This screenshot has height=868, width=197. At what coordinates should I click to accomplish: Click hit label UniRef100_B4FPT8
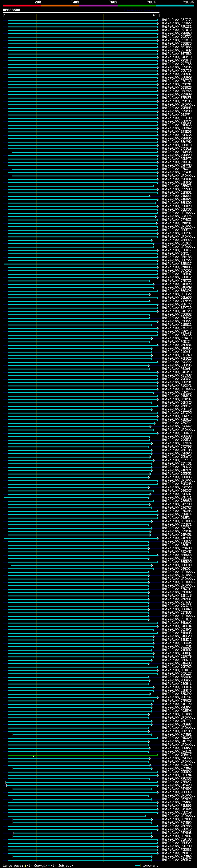pos(177,57)
